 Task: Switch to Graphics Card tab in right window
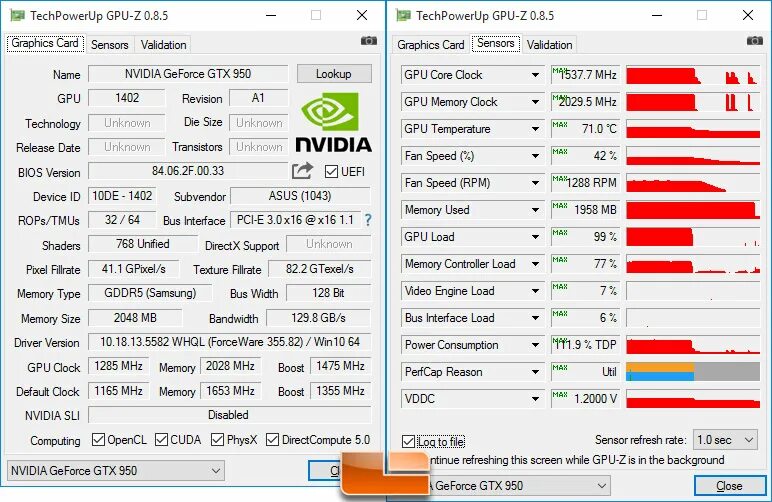431,45
